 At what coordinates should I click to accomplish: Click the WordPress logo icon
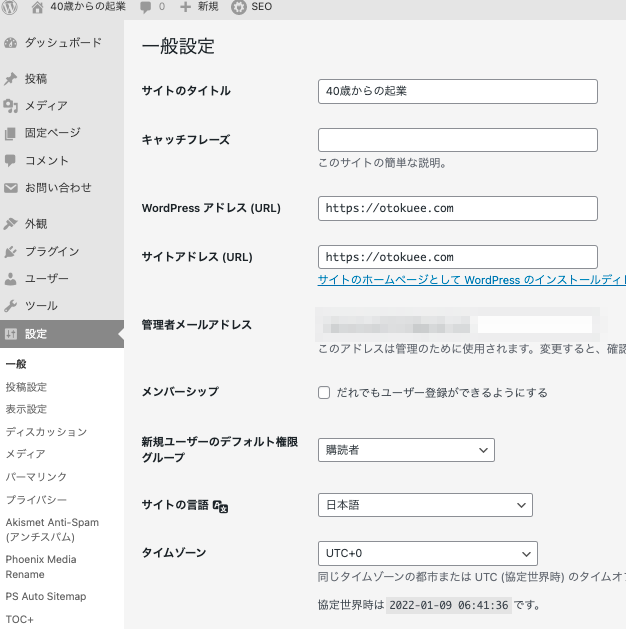11,7
